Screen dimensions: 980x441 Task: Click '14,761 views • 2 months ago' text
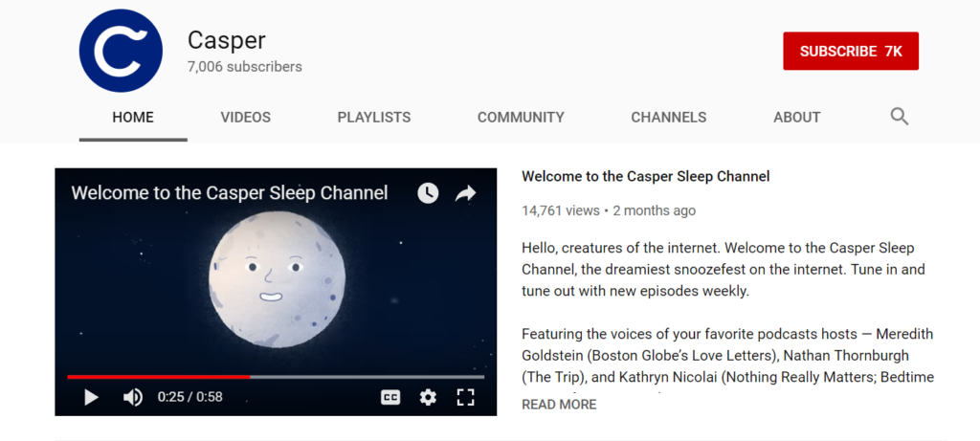[608, 211]
